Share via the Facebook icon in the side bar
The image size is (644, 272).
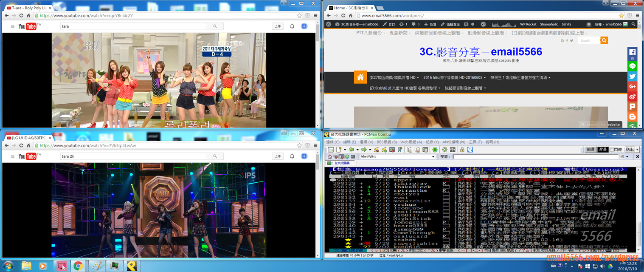coord(633,54)
